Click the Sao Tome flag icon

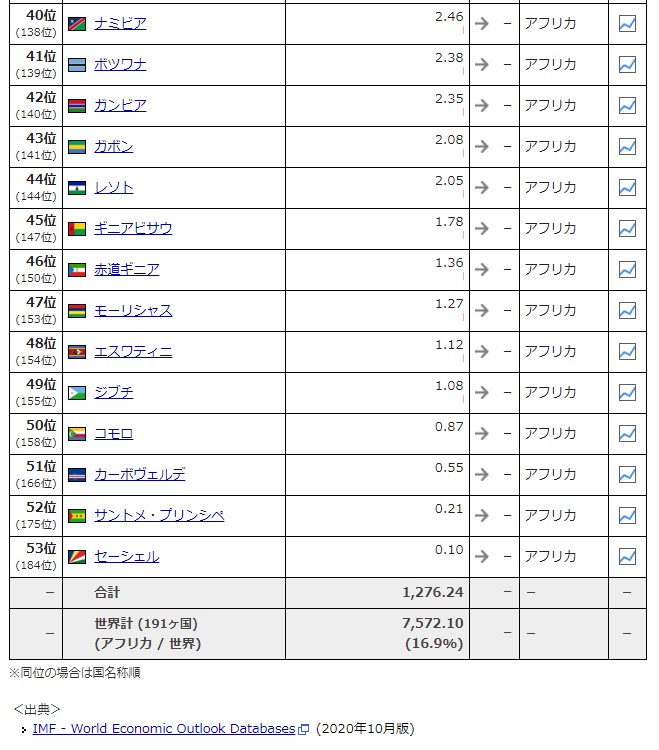(x=77, y=515)
